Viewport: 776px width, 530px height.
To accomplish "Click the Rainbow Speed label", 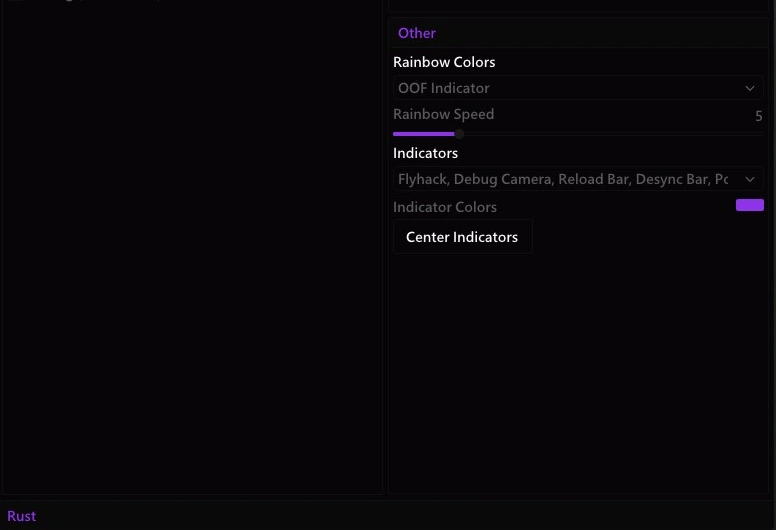I will (443, 114).
